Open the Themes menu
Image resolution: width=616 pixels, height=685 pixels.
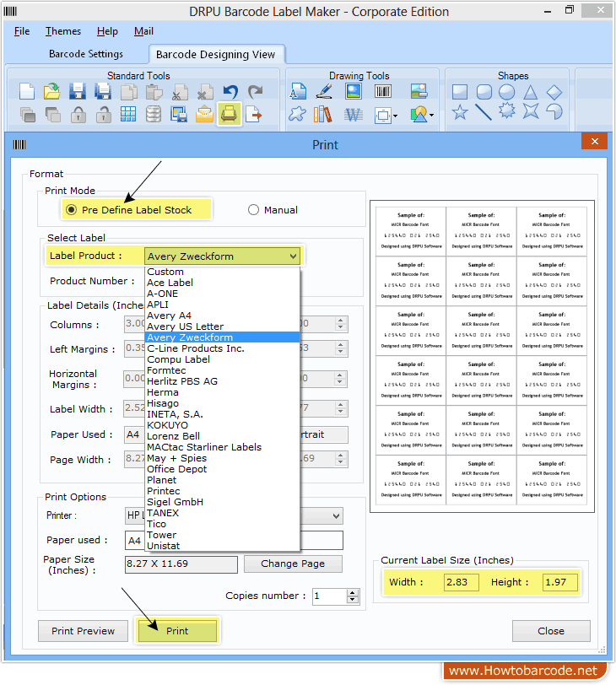click(x=63, y=31)
